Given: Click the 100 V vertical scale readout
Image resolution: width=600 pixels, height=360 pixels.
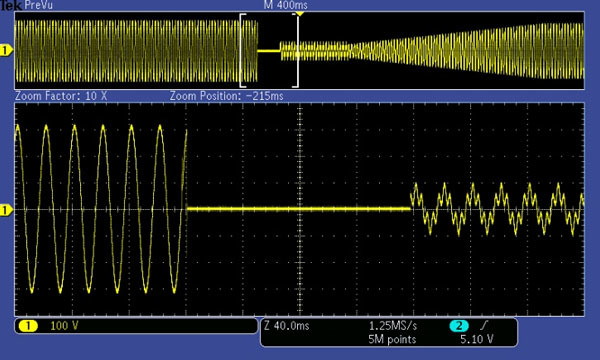Looking at the screenshot, I should [64, 326].
